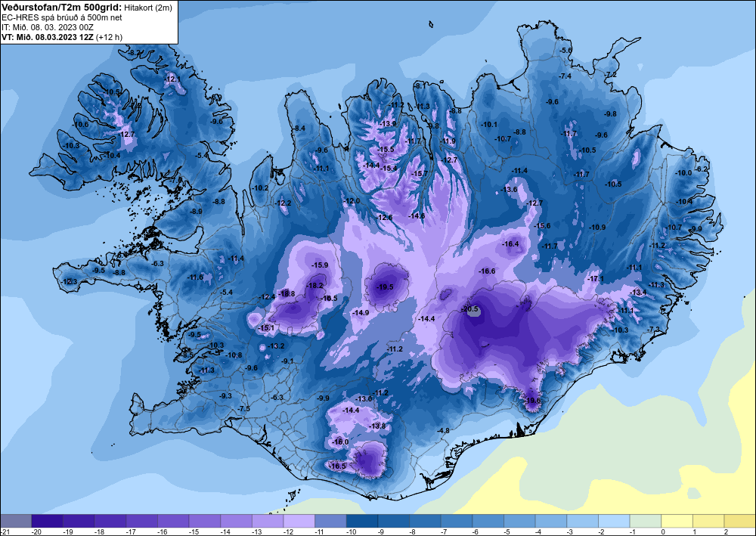Click the grey-purple legend swatch left of -20
Viewport: 756px width, 536px height.
(16, 521)
